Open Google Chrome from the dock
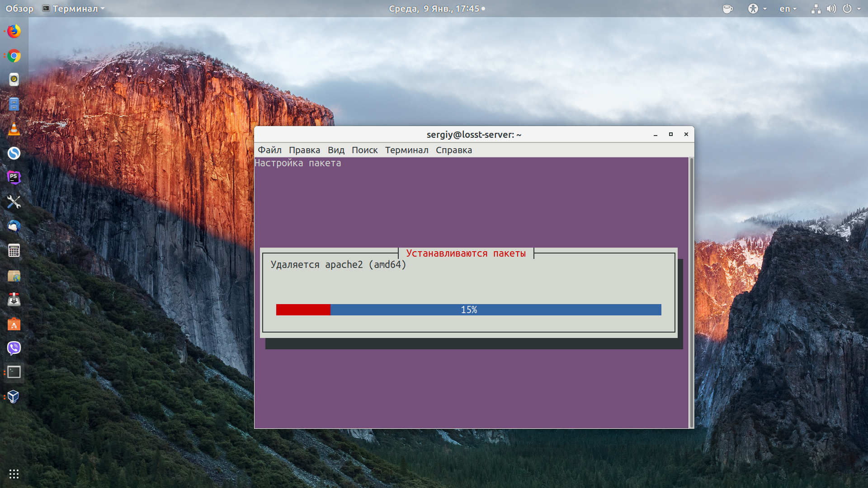This screenshot has height=488, width=868. (14, 56)
